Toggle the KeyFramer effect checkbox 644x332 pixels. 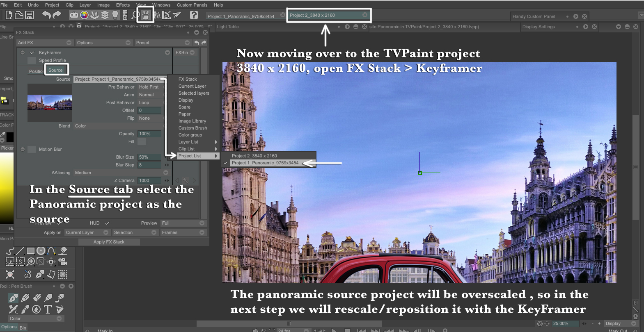point(32,52)
